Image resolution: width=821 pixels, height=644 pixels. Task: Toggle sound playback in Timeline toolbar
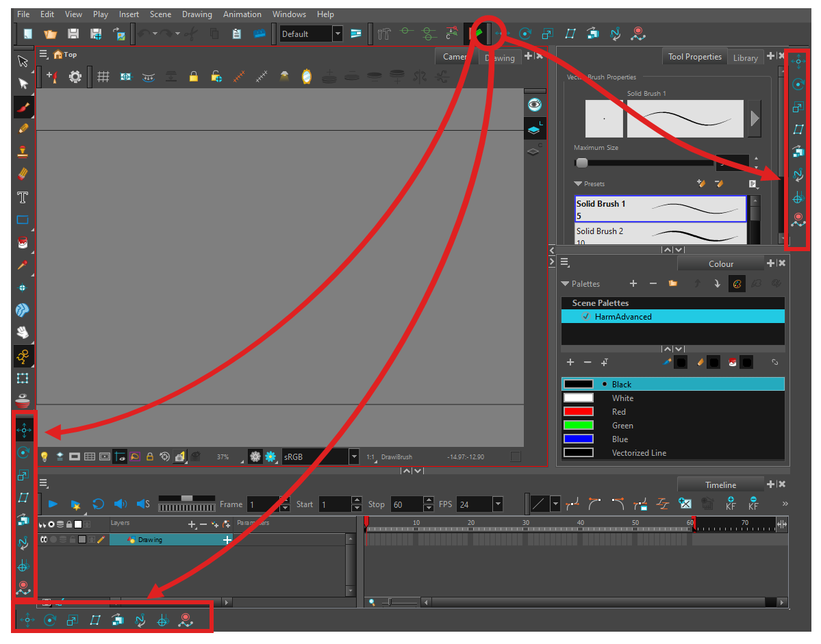121,504
